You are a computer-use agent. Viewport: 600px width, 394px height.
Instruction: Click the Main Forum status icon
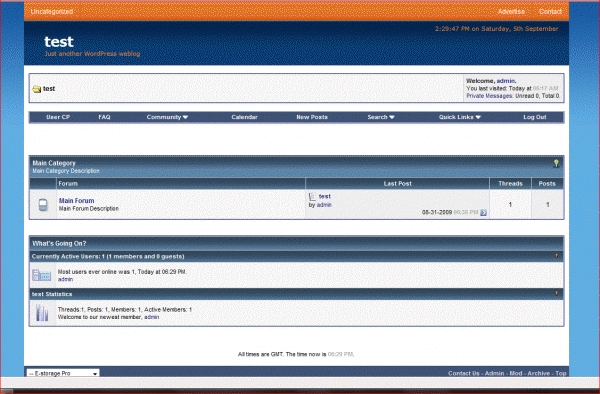point(43,205)
